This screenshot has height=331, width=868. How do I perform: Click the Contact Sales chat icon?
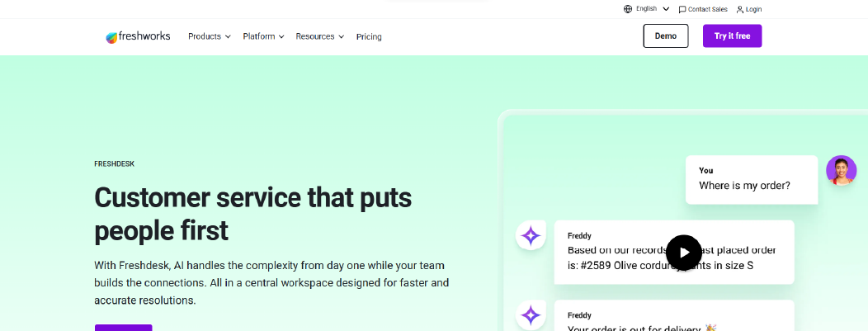682,9
